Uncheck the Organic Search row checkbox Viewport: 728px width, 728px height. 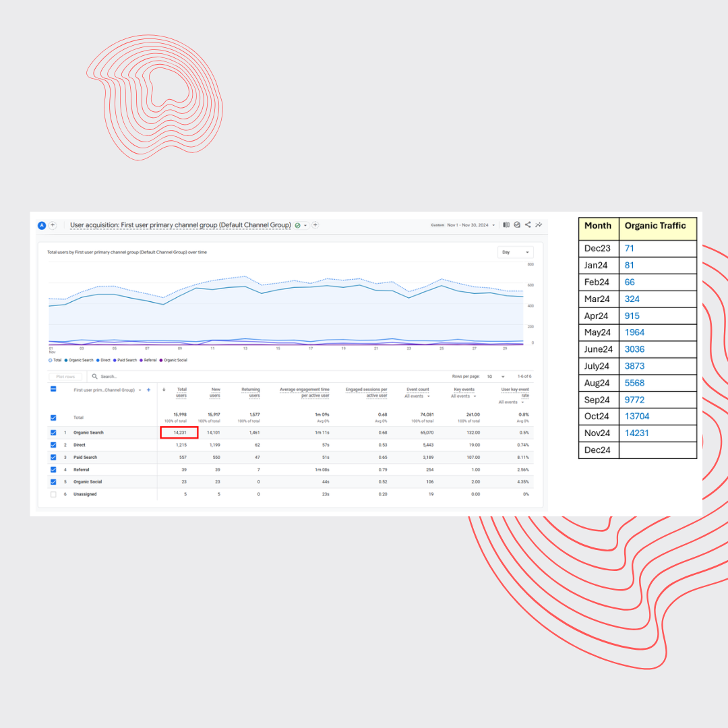point(53,433)
